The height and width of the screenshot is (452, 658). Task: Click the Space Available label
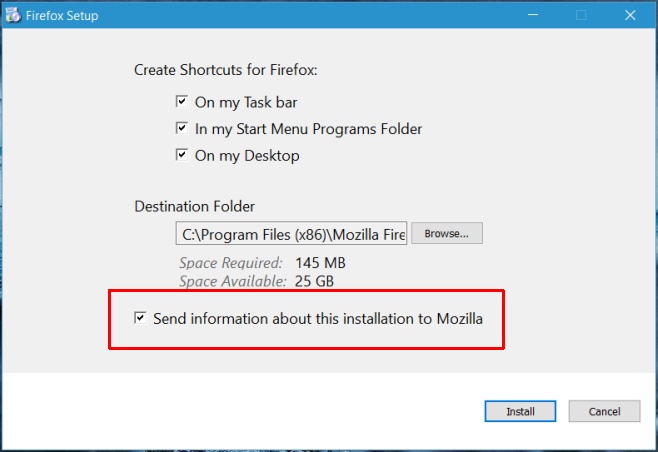pos(233,281)
